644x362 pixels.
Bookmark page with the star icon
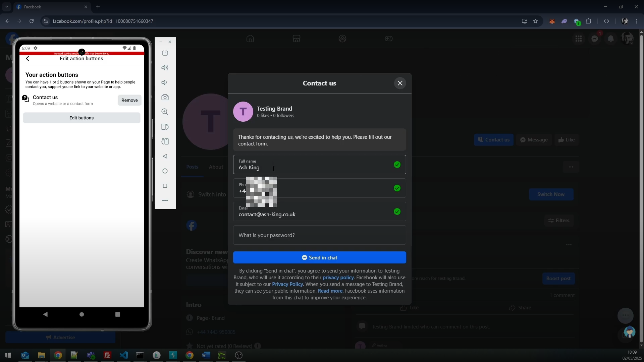point(535,21)
